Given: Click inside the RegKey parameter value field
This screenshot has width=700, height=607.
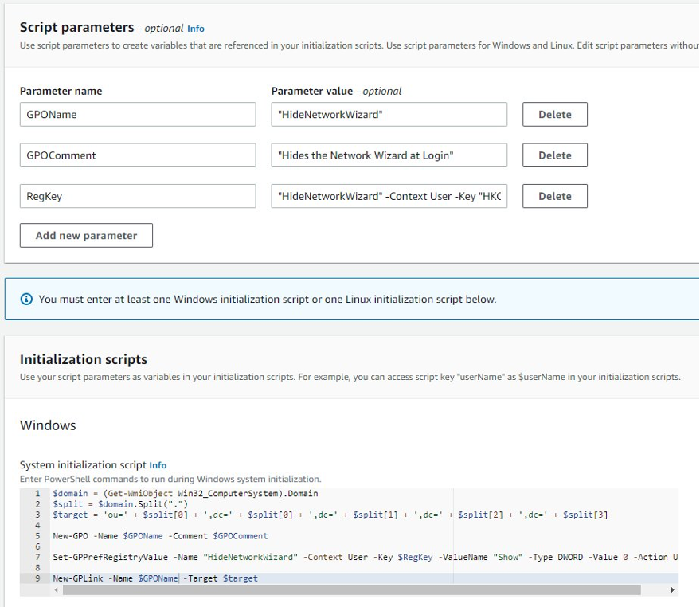Looking at the screenshot, I should [389, 196].
